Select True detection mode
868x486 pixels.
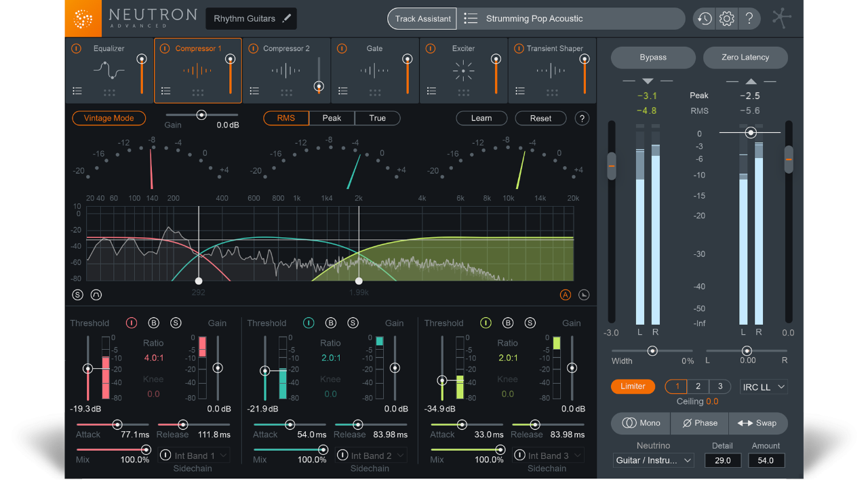[x=378, y=118]
